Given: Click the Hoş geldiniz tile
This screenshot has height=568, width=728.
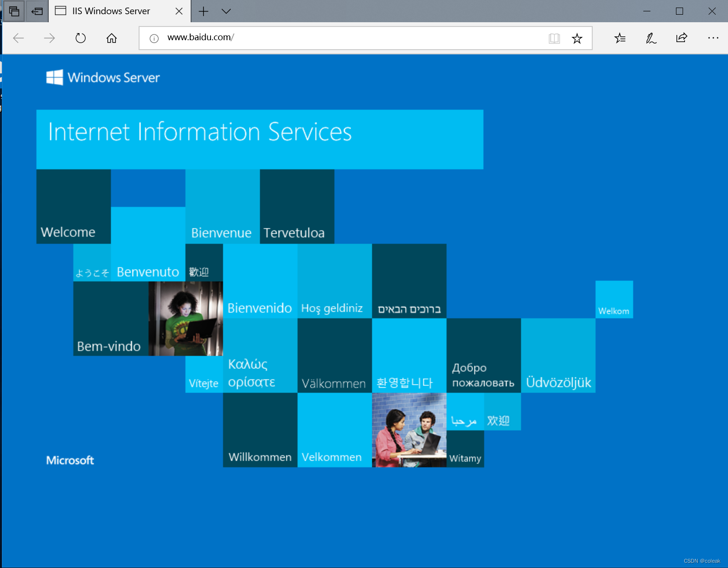Looking at the screenshot, I should pyautogui.click(x=335, y=281).
